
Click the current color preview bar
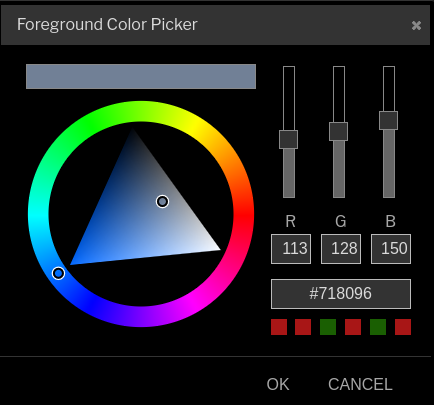pos(141,76)
